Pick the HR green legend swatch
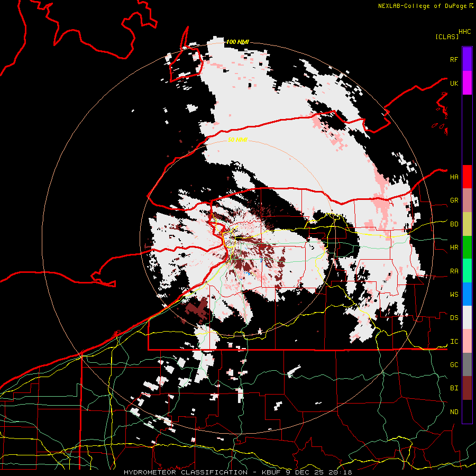This screenshot has height=476, width=476. click(x=467, y=247)
